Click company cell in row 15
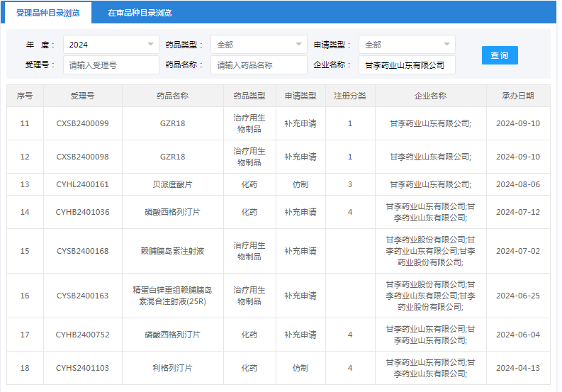This screenshot has height=392, width=562. tap(430, 251)
